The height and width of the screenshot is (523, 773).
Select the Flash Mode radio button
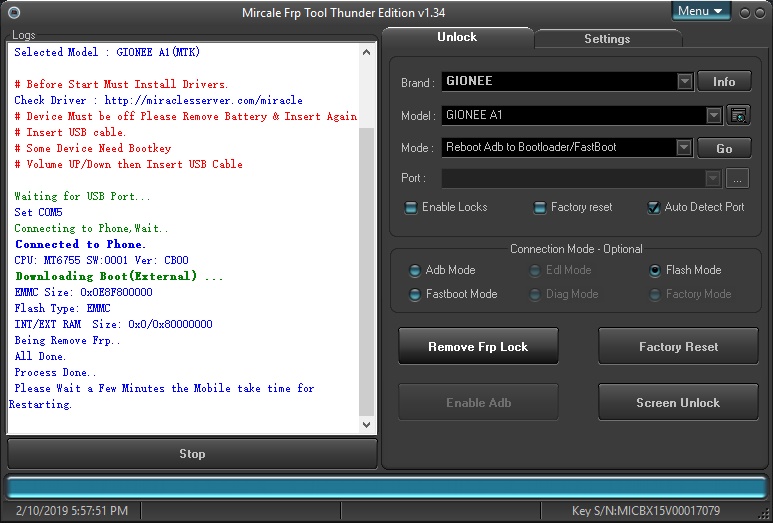(x=655, y=270)
